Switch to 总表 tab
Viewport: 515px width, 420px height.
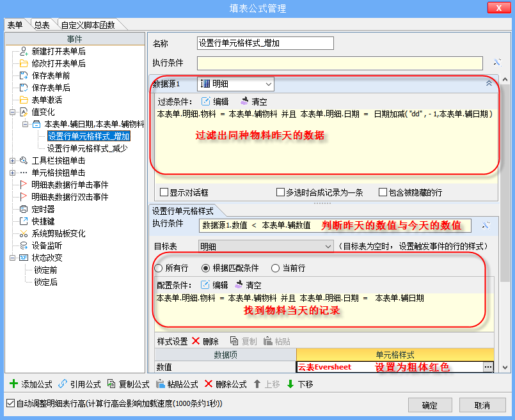tap(42, 25)
